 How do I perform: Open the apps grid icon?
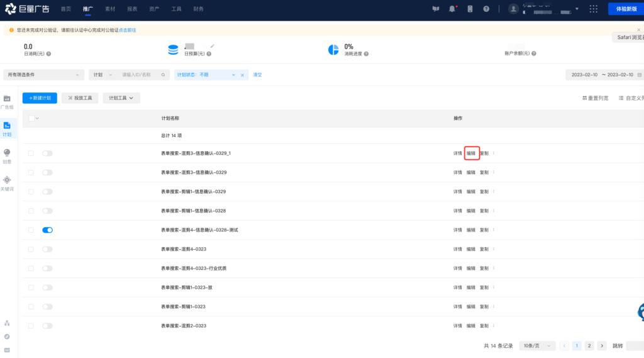(593, 9)
